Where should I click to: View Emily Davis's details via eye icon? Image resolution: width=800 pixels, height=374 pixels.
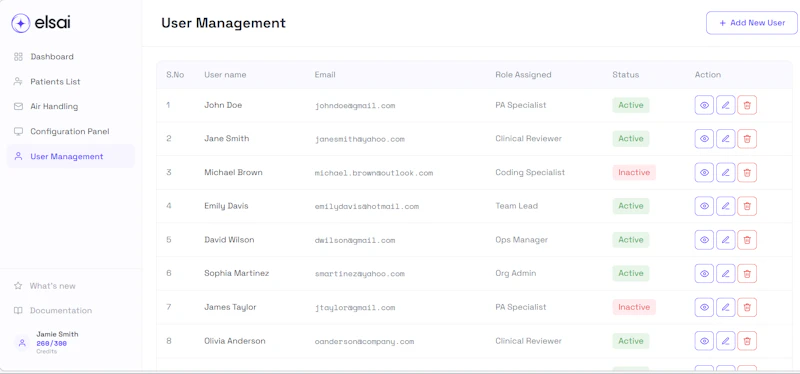point(704,206)
